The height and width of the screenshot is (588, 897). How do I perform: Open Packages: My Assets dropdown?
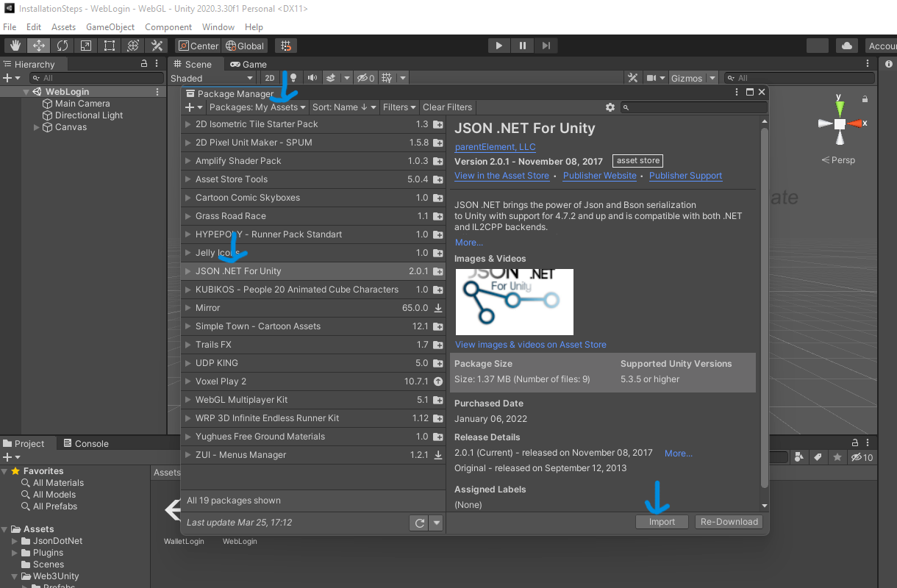257,107
